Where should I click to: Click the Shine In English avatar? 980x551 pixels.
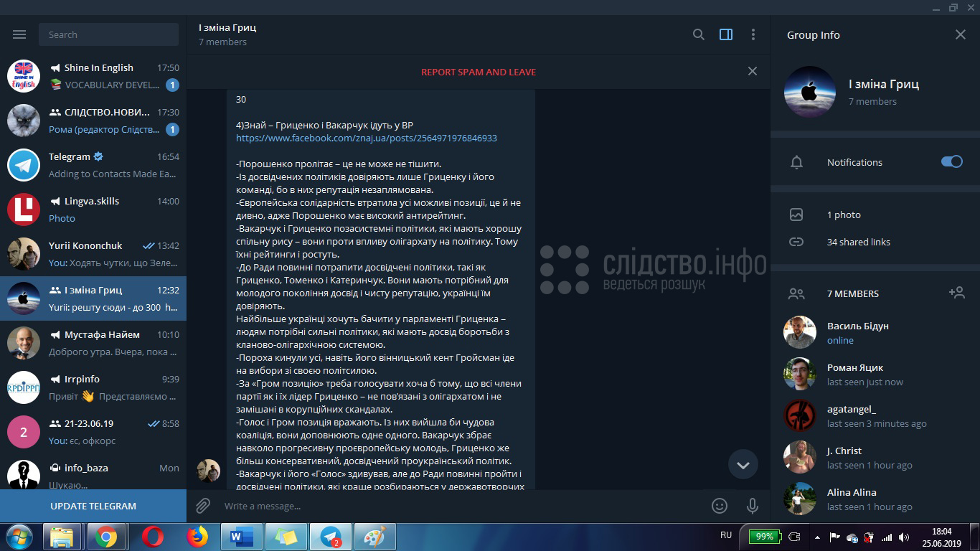tap(24, 76)
